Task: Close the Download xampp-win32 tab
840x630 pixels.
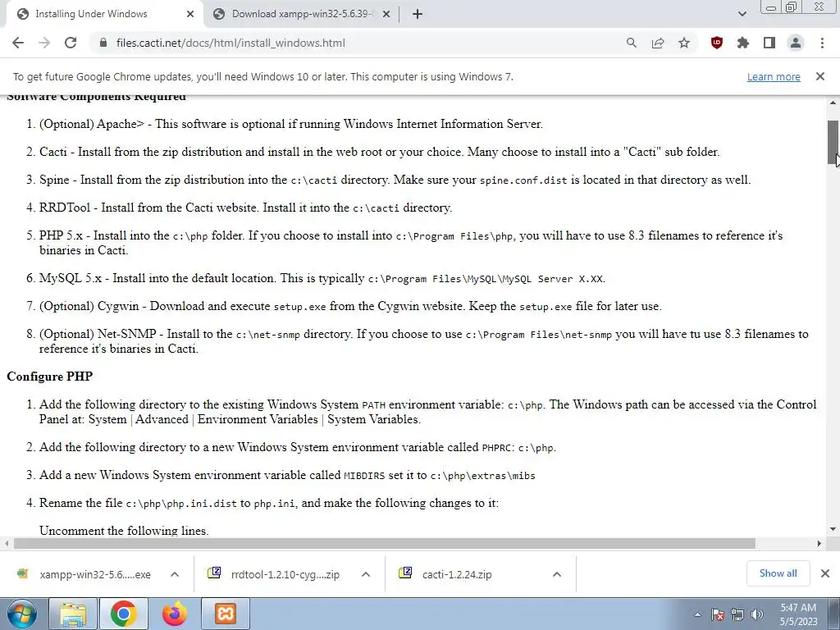Action: point(386,14)
